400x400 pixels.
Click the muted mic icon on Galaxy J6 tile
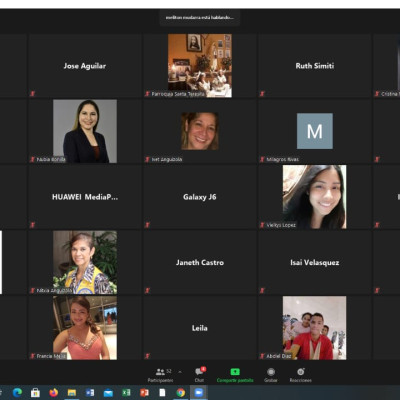[x=147, y=225]
